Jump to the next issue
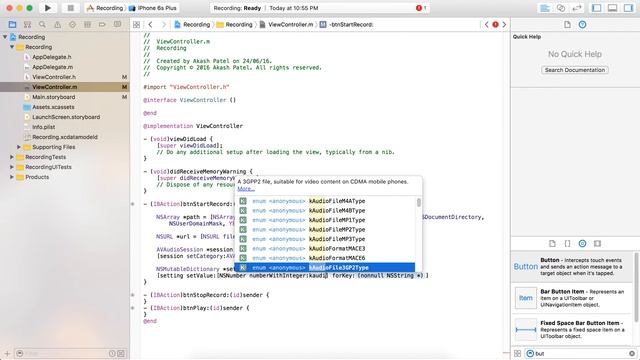The width and height of the screenshot is (640, 360). (504, 24)
